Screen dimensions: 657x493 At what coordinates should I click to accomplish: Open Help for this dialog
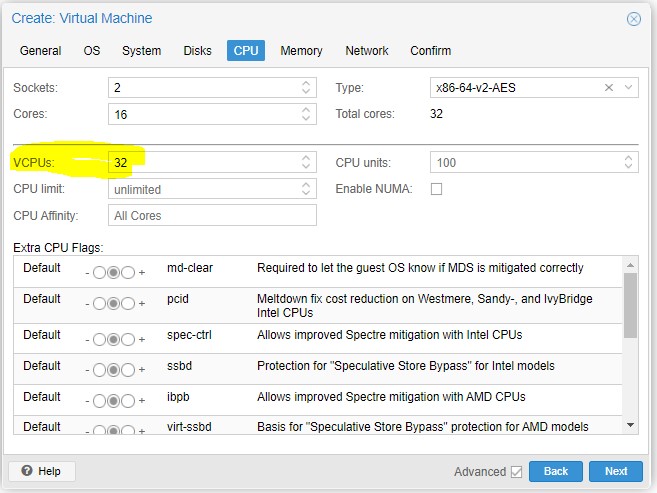click(42, 471)
